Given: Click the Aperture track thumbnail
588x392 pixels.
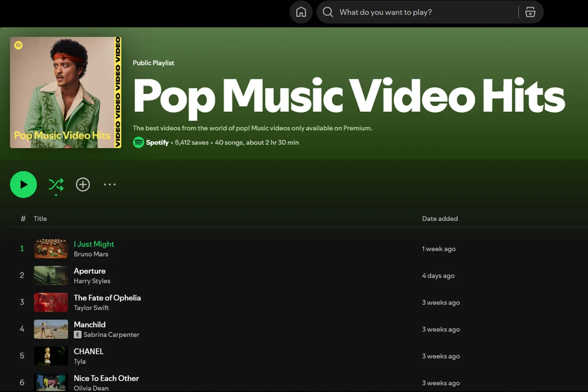Looking at the screenshot, I should coord(51,275).
